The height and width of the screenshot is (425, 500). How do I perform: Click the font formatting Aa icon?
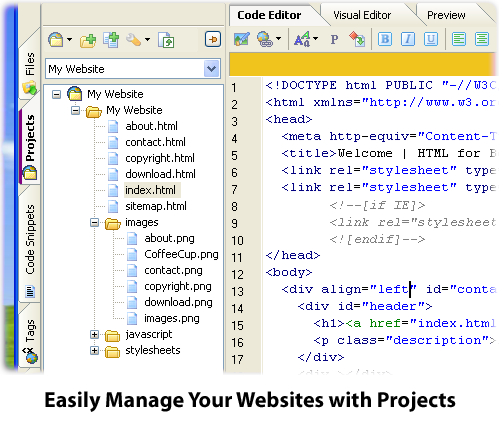302,39
